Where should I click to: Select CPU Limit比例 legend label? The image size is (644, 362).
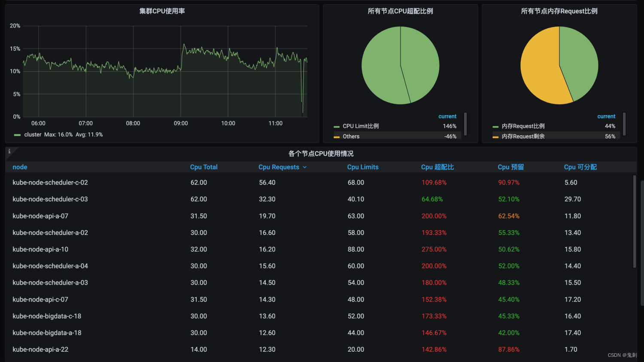click(361, 126)
